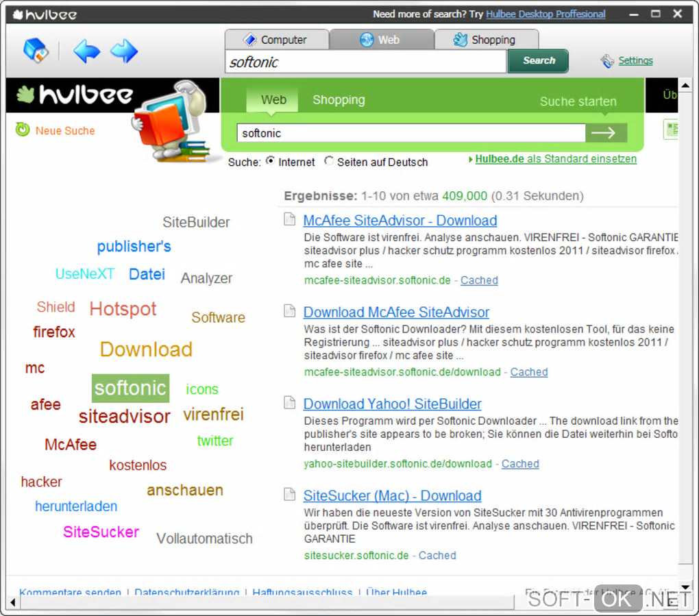699x616 pixels.
Task: Select the Web tab in green panel
Action: pos(273,100)
